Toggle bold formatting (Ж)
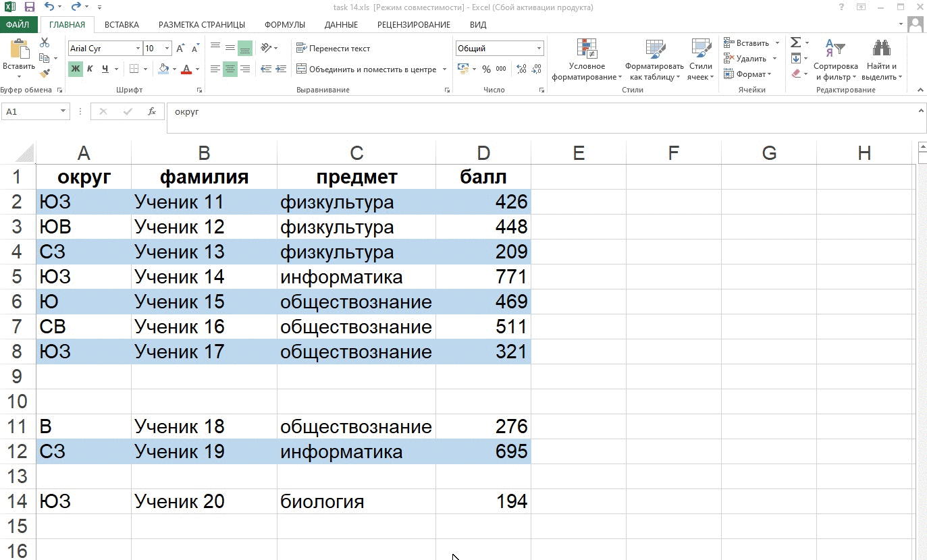The image size is (927, 560). 74,68
